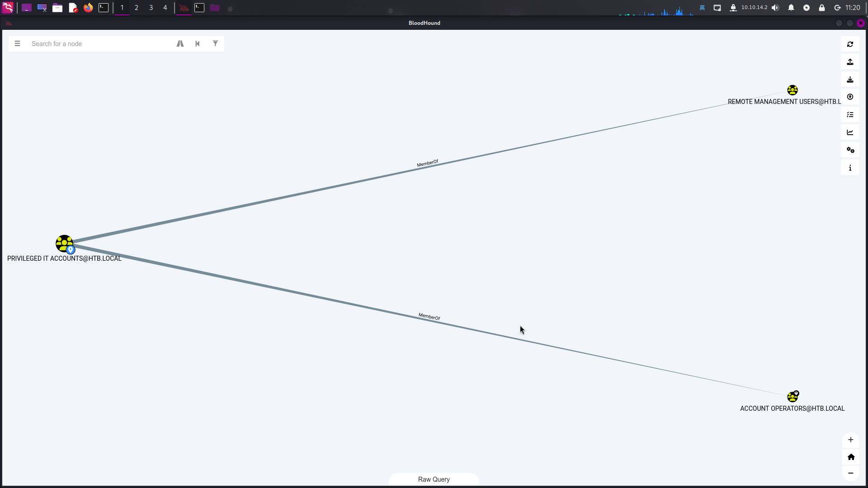Zoom out with the minus button
This screenshot has width=868, height=488.
(850, 473)
